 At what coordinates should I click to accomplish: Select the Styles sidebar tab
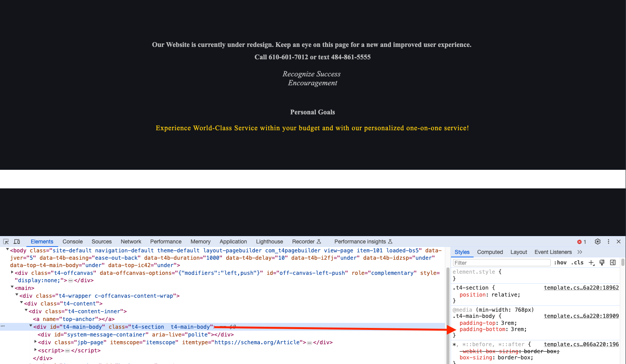(x=462, y=252)
